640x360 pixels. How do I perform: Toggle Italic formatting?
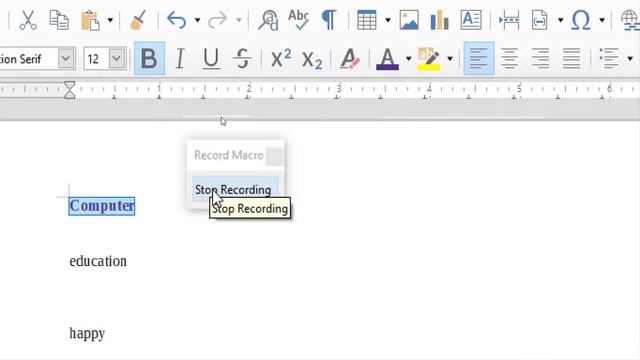180,58
